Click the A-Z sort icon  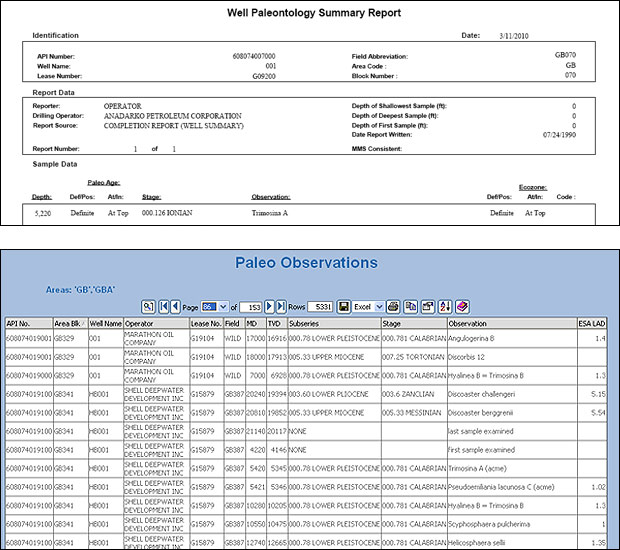(x=445, y=306)
